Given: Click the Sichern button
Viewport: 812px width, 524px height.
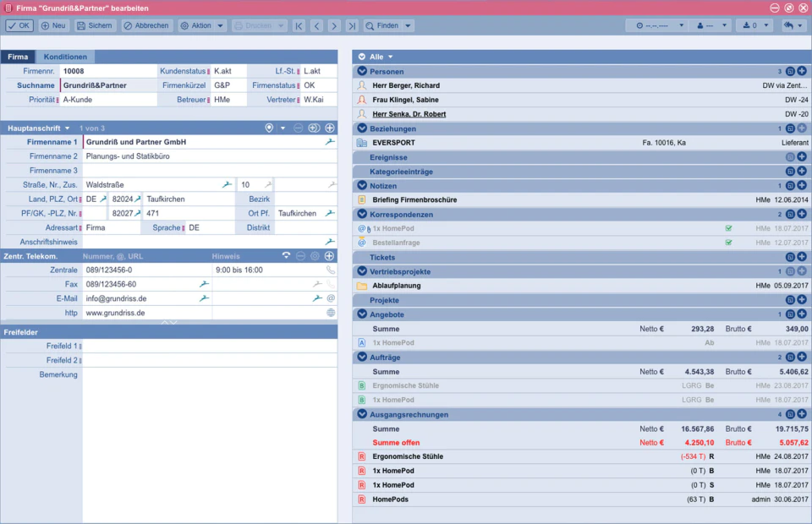Looking at the screenshot, I should click(x=94, y=26).
